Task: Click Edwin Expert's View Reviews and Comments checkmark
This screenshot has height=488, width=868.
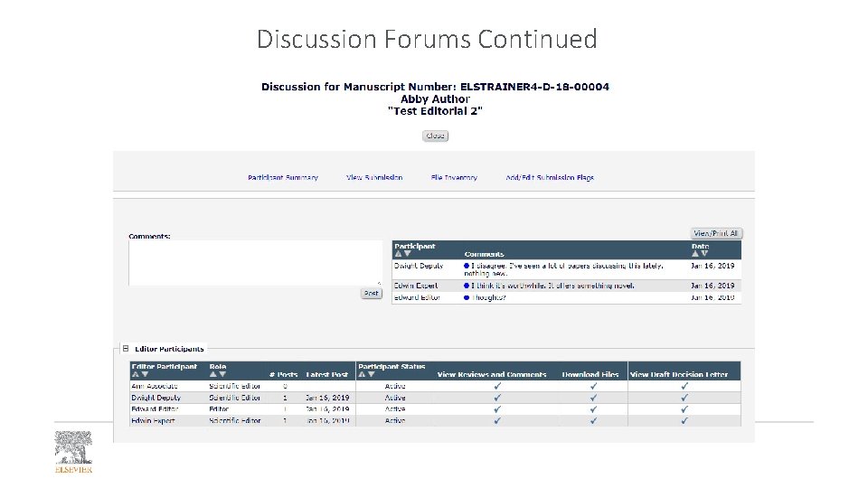Action: (497, 420)
